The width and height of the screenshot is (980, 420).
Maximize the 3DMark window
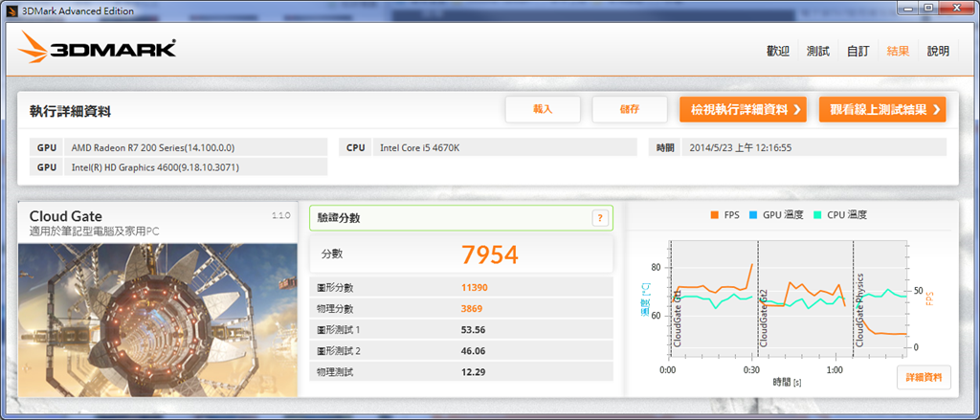[x=928, y=8]
